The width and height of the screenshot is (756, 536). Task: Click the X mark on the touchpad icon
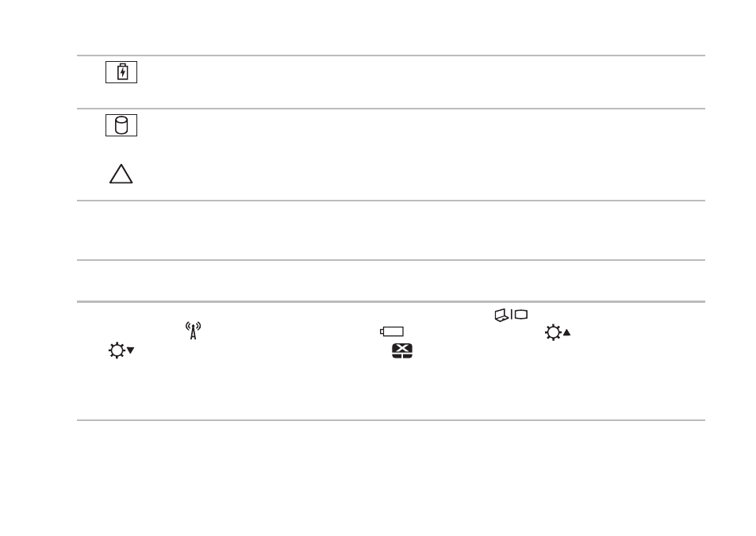(x=402, y=348)
